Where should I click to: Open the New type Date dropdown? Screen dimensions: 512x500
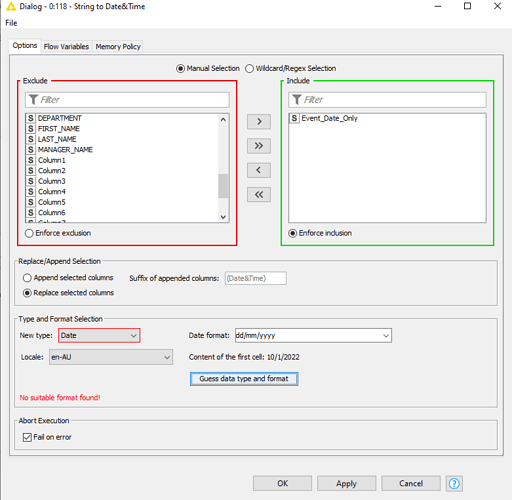(x=99, y=335)
